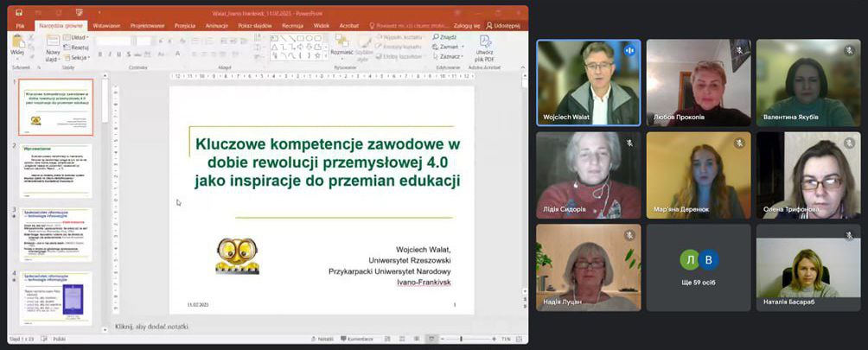Toggle bold formatting in the ribbon
This screenshot has height=350, width=868.
tap(100, 54)
